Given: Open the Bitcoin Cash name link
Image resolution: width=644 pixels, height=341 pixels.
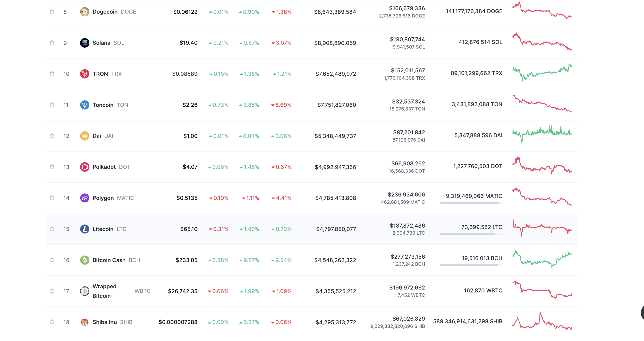Looking at the screenshot, I should point(109,260).
